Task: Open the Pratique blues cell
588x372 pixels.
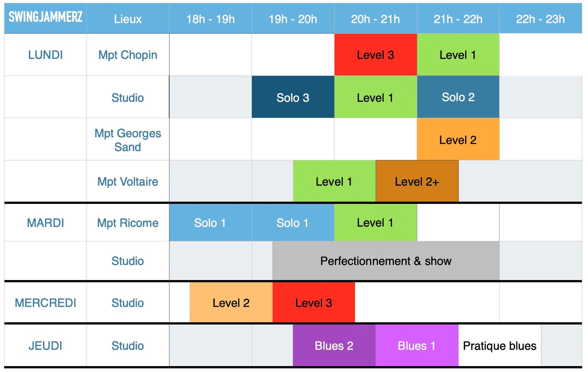Action: pos(499,346)
